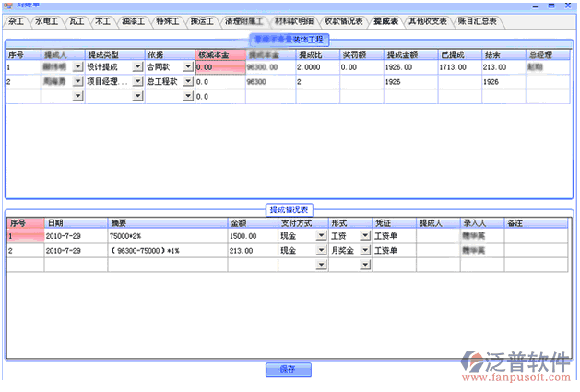Open the 其他收支表 tab

click(x=428, y=19)
